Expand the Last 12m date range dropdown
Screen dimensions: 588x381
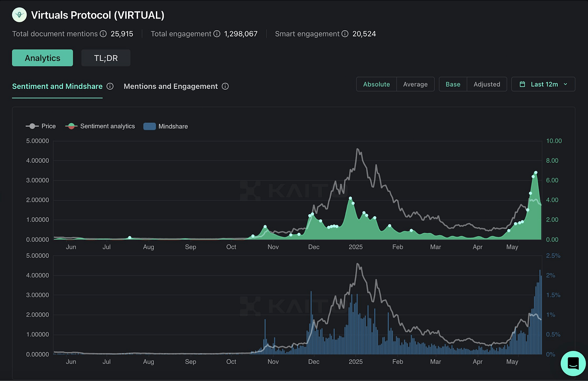pos(543,84)
